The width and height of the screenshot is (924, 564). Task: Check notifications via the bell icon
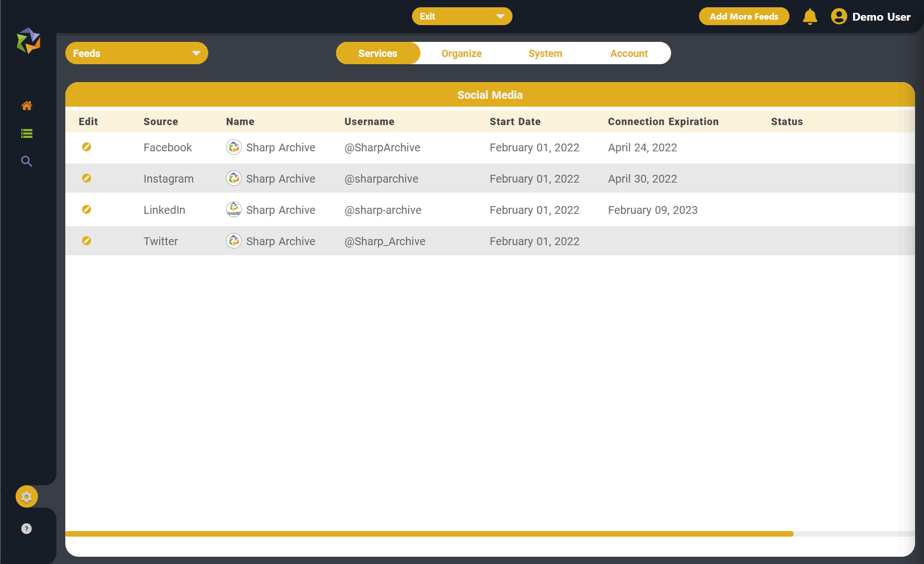coord(810,16)
